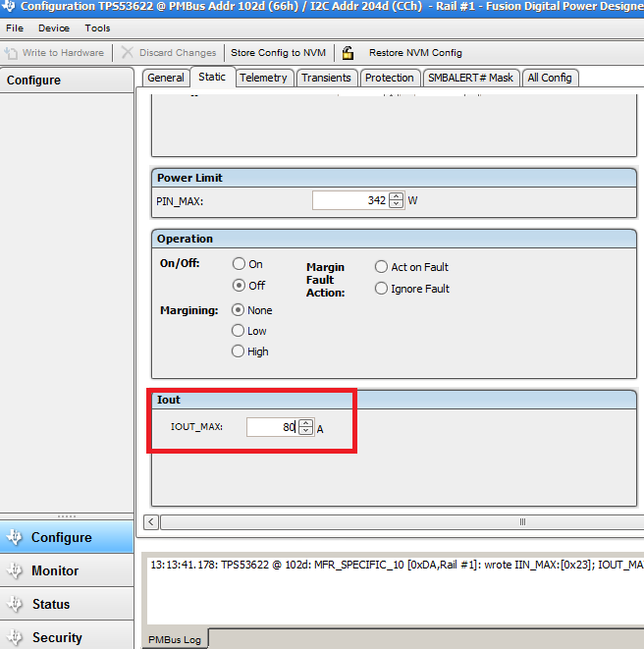Choose Ignore Fault option
This screenshot has width=644, height=649.
(x=381, y=288)
